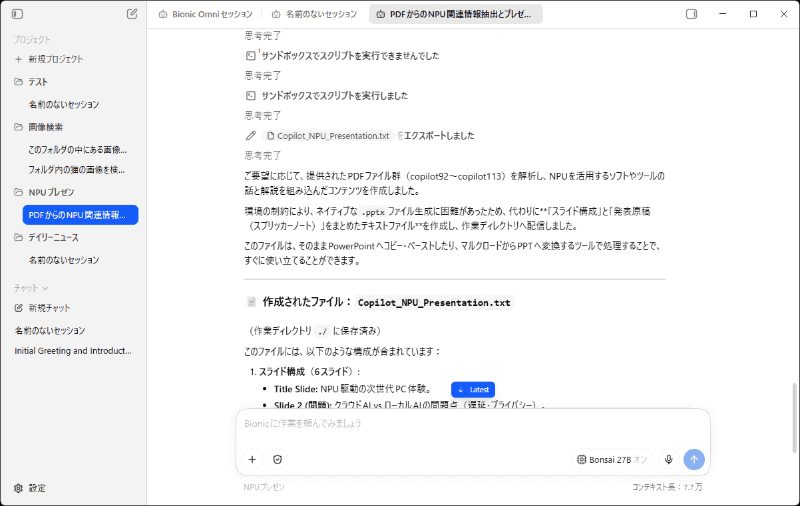
Task: Expand the first 思考完了 entry
Action: (263, 36)
